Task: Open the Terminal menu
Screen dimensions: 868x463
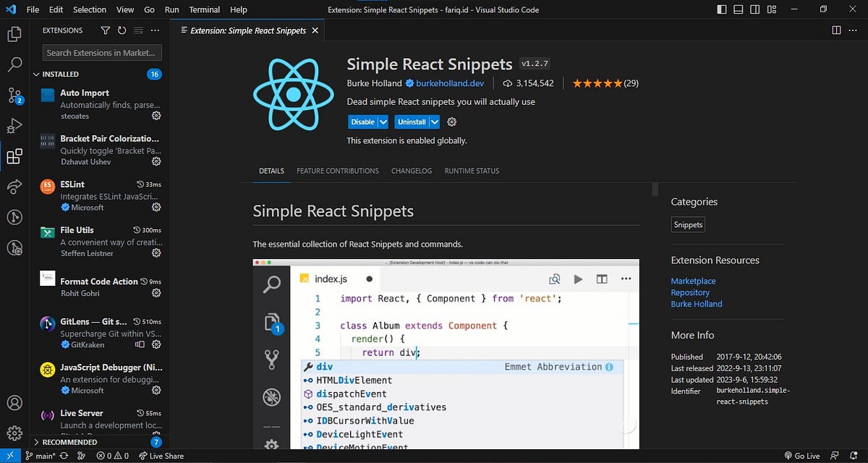Action: coord(204,9)
